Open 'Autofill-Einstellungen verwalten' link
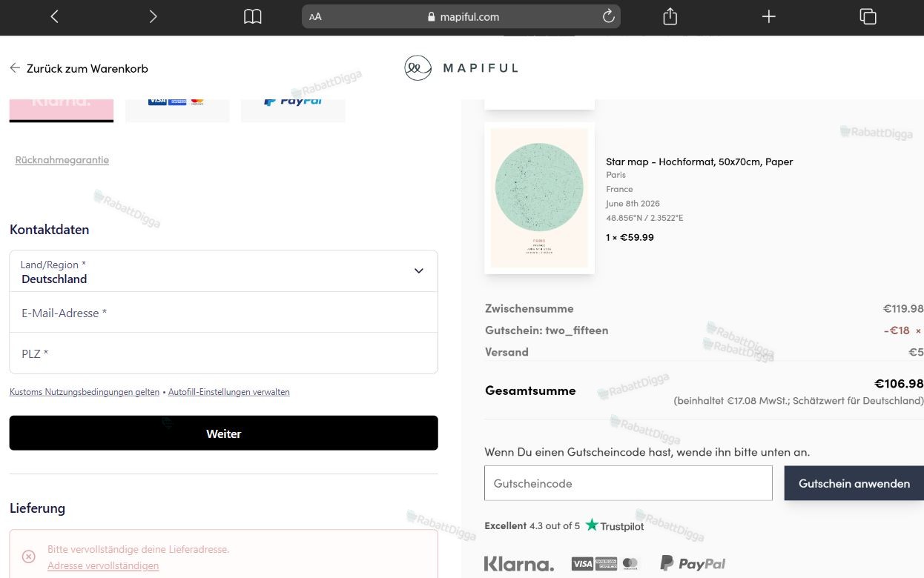Image resolution: width=924 pixels, height=578 pixels. tap(229, 392)
